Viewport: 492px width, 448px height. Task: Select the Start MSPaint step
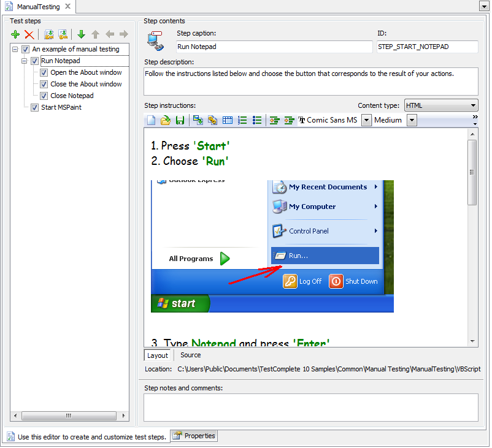(x=61, y=107)
